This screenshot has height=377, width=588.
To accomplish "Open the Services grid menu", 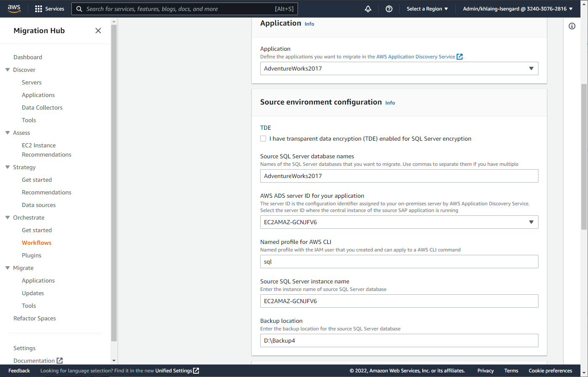I will (39, 9).
